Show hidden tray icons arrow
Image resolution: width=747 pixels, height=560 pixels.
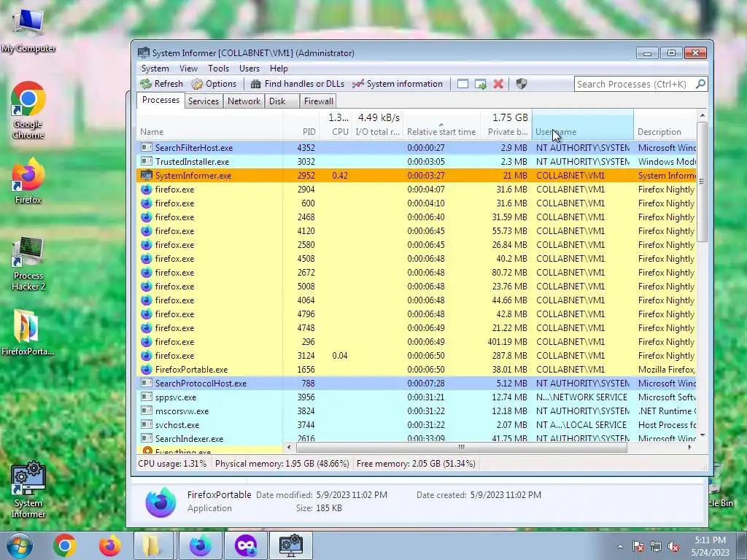(x=620, y=546)
